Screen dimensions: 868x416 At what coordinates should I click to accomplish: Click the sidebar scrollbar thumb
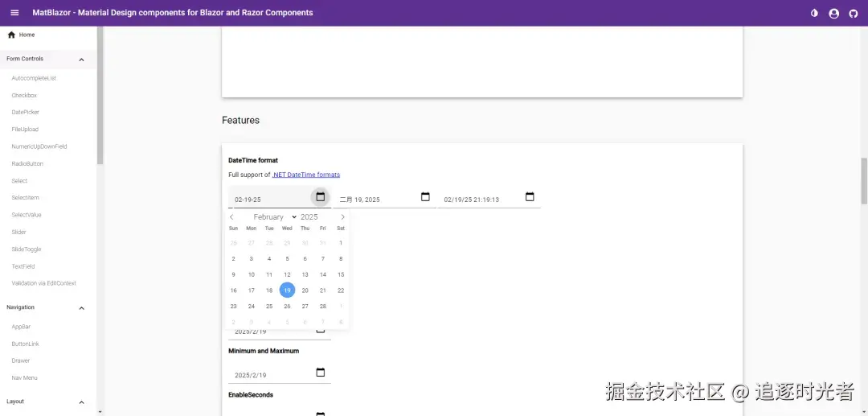tap(100, 95)
